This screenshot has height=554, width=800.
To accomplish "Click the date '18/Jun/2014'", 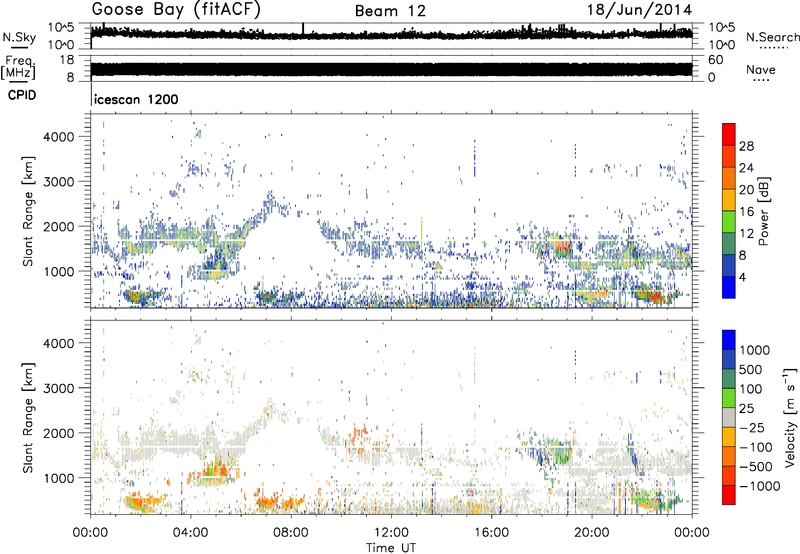I will (x=639, y=10).
